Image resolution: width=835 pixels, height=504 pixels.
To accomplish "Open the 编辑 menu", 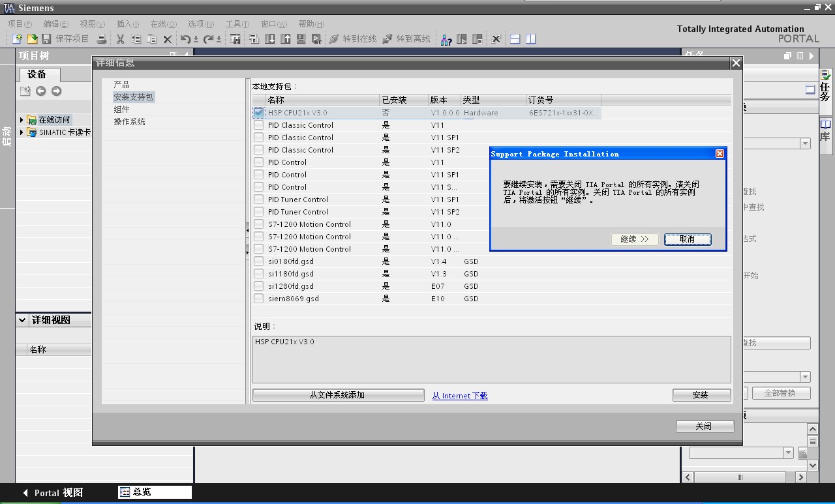I will [x=55, y=23].
